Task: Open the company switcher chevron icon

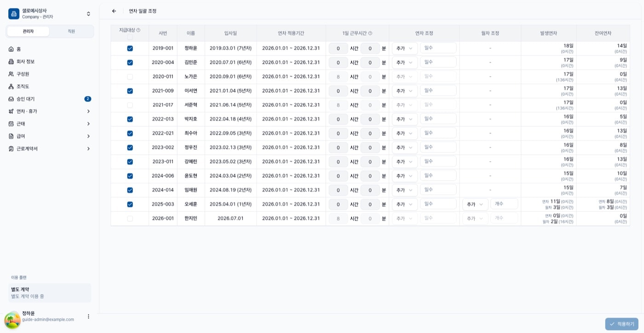Action: click(88, 14)
